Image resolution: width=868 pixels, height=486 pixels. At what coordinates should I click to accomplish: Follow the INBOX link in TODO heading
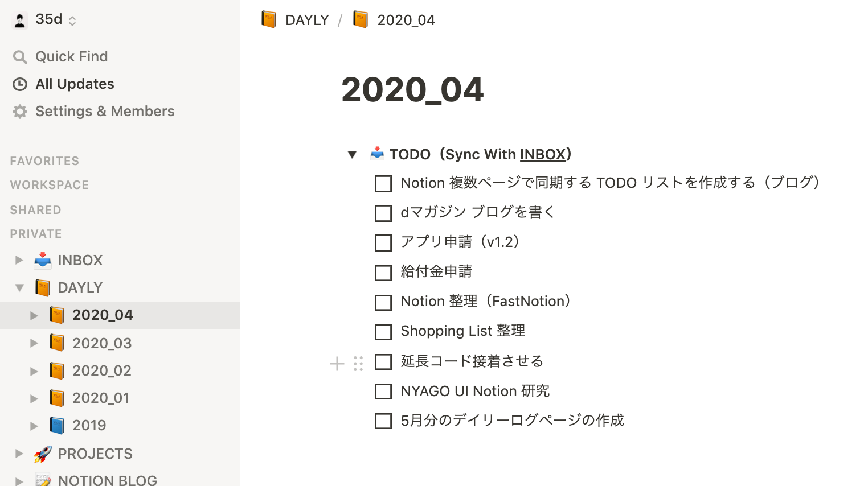pyautogui.click(x=542, y=155)
